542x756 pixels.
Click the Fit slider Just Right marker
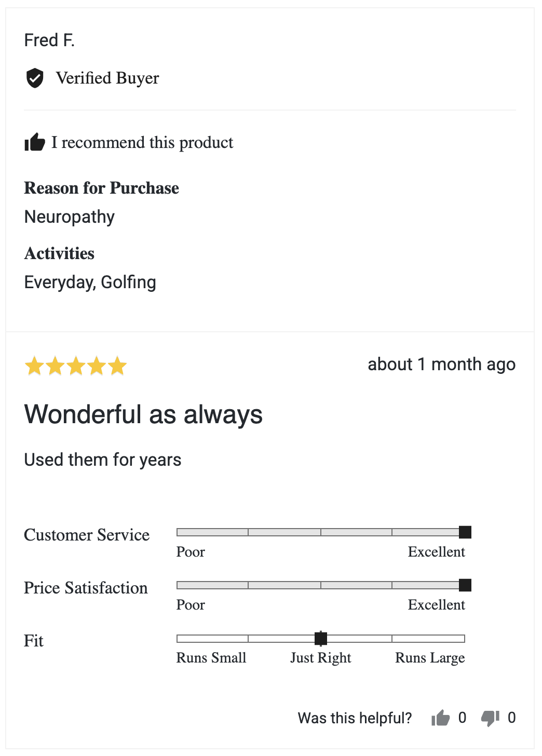click(x=321, y=638)
